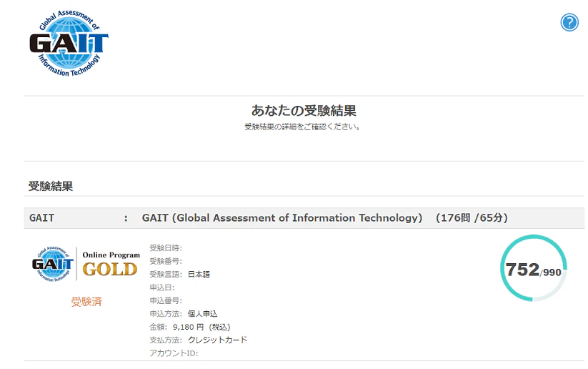This screenshot has width=588, height=369.
Task: Click the 申込日 label
Action: [x=162, y=287]
